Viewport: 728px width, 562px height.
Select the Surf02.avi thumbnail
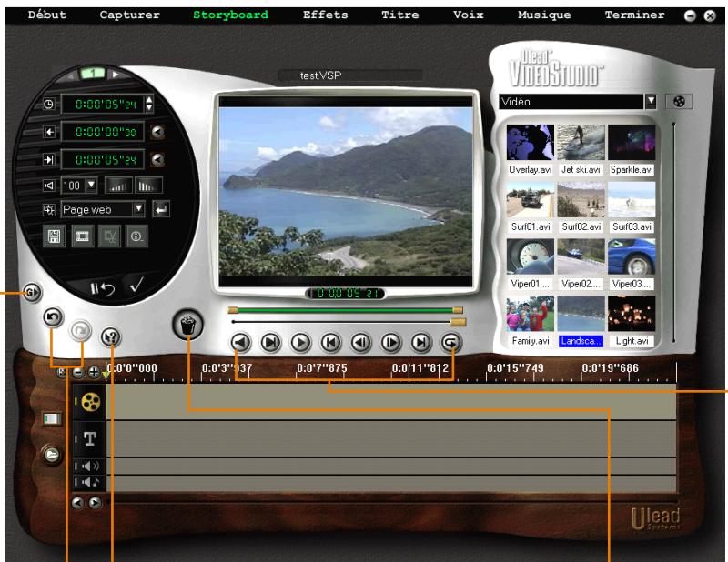point(581,199)
